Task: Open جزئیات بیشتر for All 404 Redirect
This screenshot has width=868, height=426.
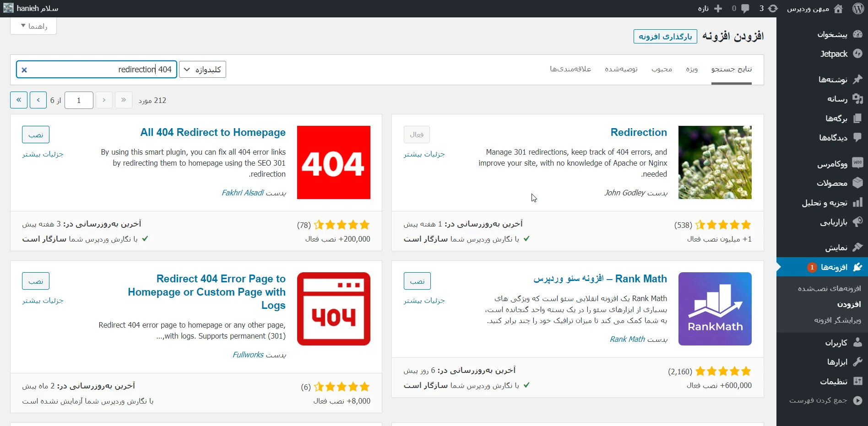Action: pos(43,154)
